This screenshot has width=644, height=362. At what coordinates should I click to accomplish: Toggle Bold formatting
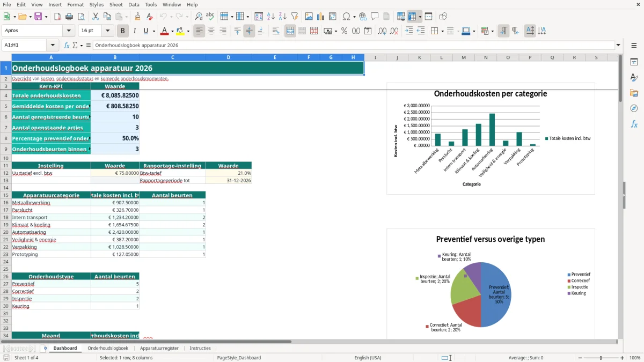point(123,31)
